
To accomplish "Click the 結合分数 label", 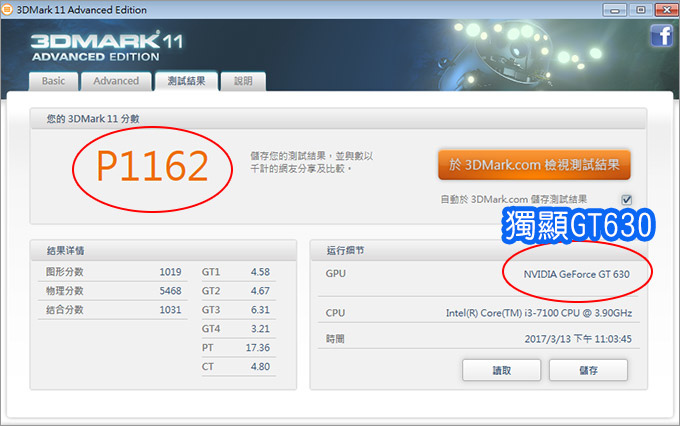I will pyautogui.click(x=65, y=310).
